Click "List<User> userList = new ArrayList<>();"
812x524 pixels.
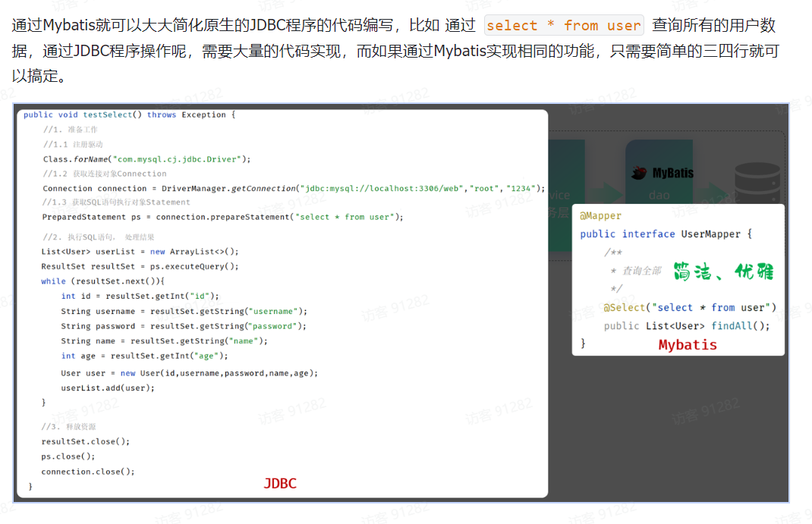(x=140, y=252)
